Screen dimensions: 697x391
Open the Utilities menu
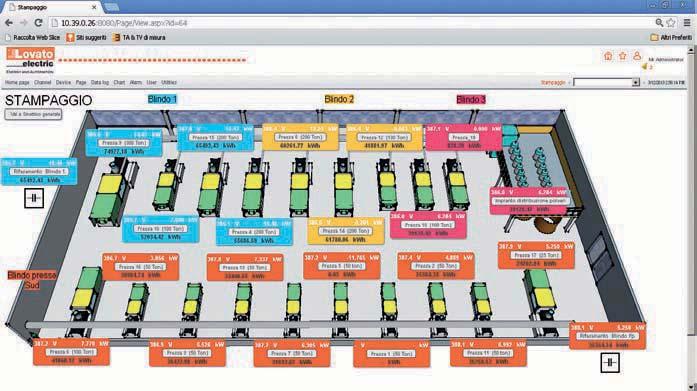click(x=169, y=83)
